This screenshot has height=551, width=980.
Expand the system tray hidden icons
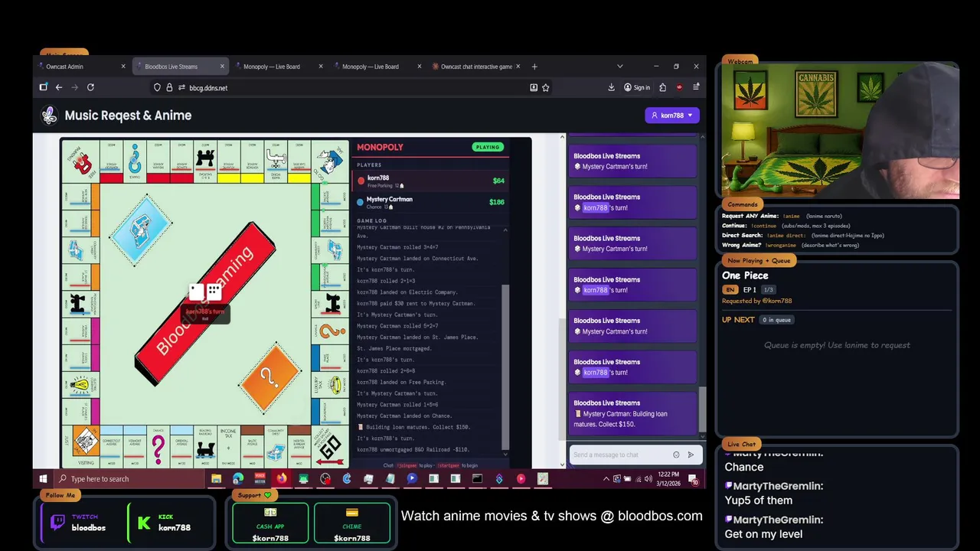click(606, 479)
